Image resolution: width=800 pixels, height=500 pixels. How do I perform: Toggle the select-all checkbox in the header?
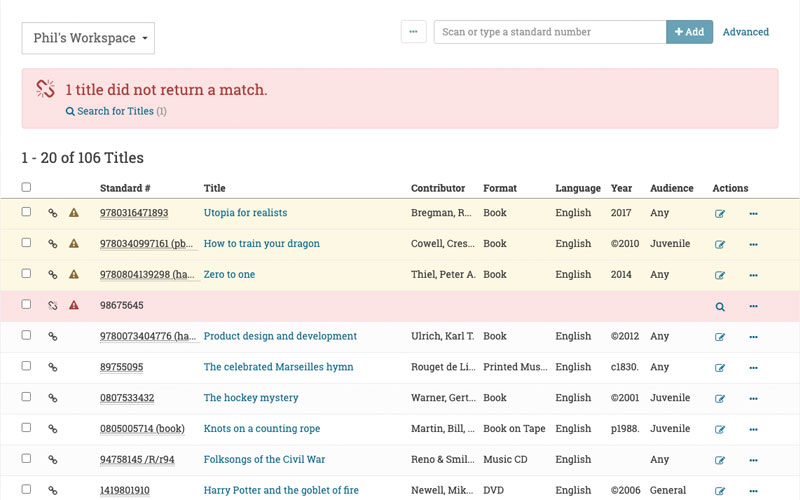(26, 187)
